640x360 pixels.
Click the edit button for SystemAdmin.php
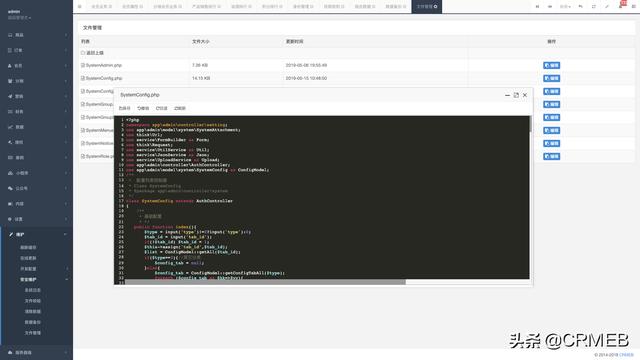click(551, 65)
